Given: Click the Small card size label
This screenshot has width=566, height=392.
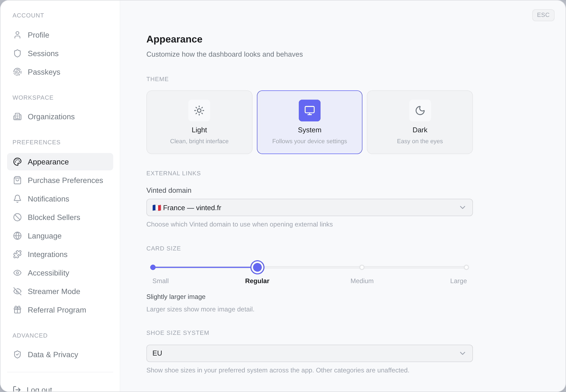Looking at the screenshot, I should 161,281.
